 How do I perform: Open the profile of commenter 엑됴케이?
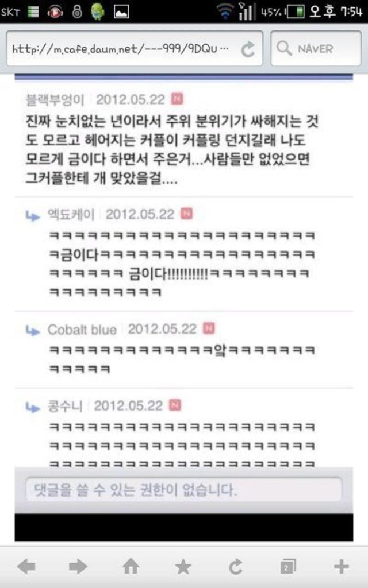click(x=71, y=215)
